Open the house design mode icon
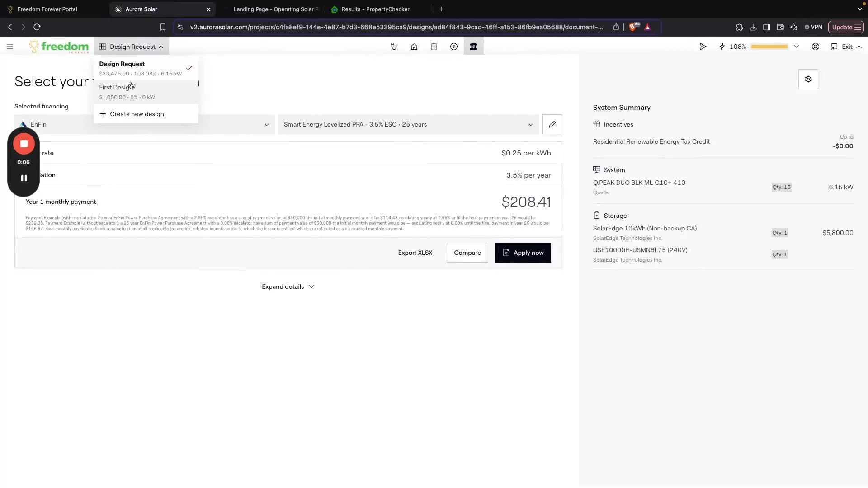 [x=414, y=47]
